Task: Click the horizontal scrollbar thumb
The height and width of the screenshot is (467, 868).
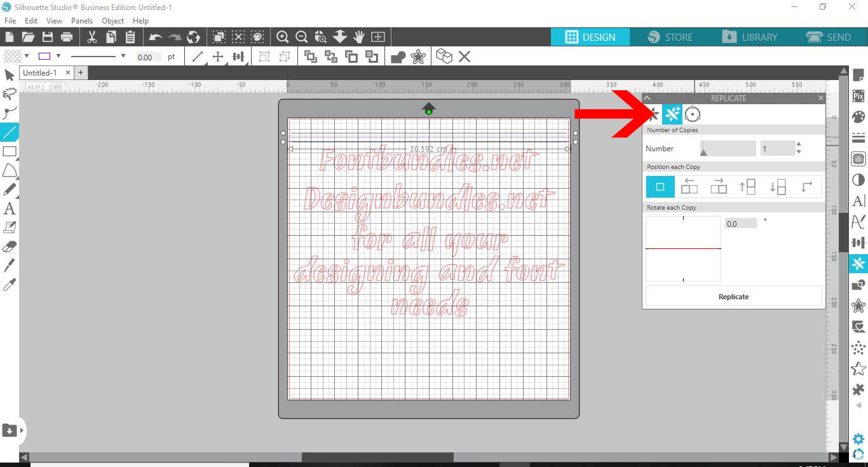Action: coord(377,457)
